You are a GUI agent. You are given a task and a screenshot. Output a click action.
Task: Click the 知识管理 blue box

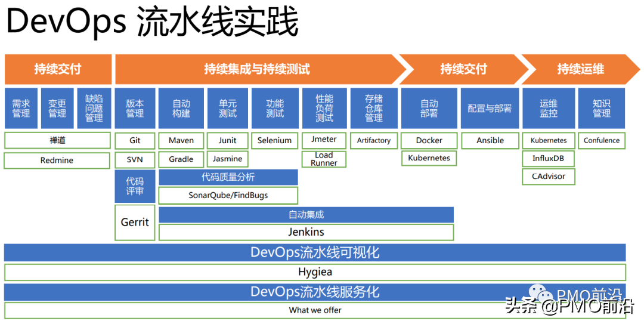coord(602,108)
